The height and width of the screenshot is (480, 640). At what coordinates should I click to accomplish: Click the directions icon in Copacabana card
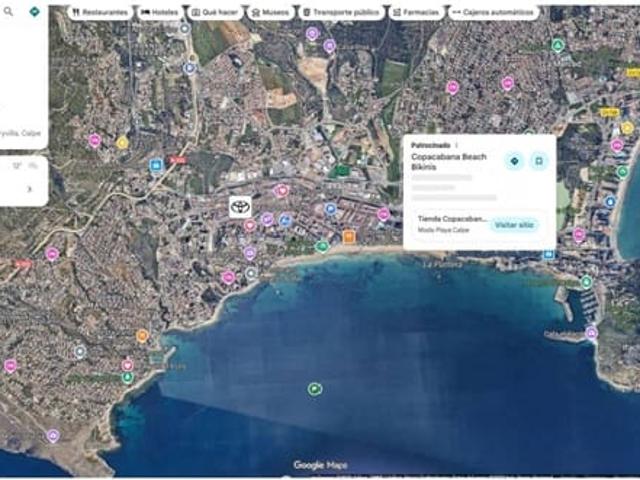pyautogui.click(x=514, y=160)
